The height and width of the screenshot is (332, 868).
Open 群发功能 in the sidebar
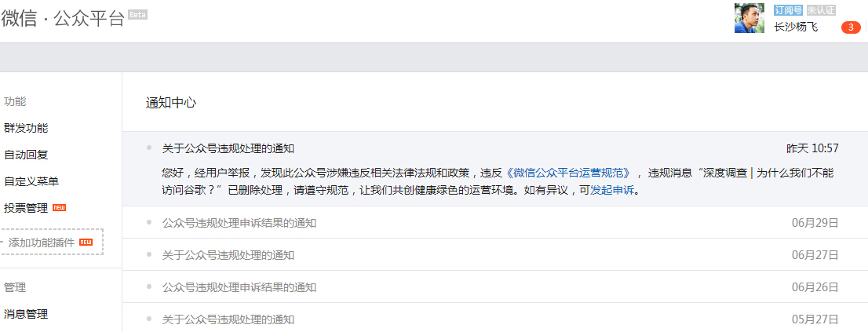[x=26, y=128]
